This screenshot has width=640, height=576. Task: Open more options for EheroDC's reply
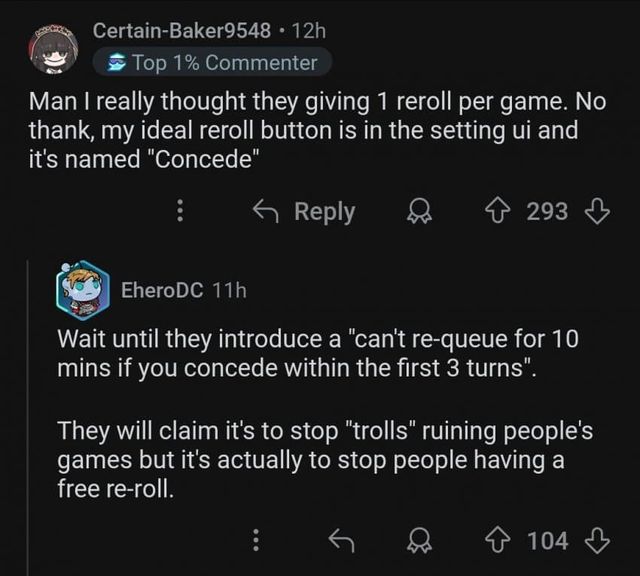257,541
